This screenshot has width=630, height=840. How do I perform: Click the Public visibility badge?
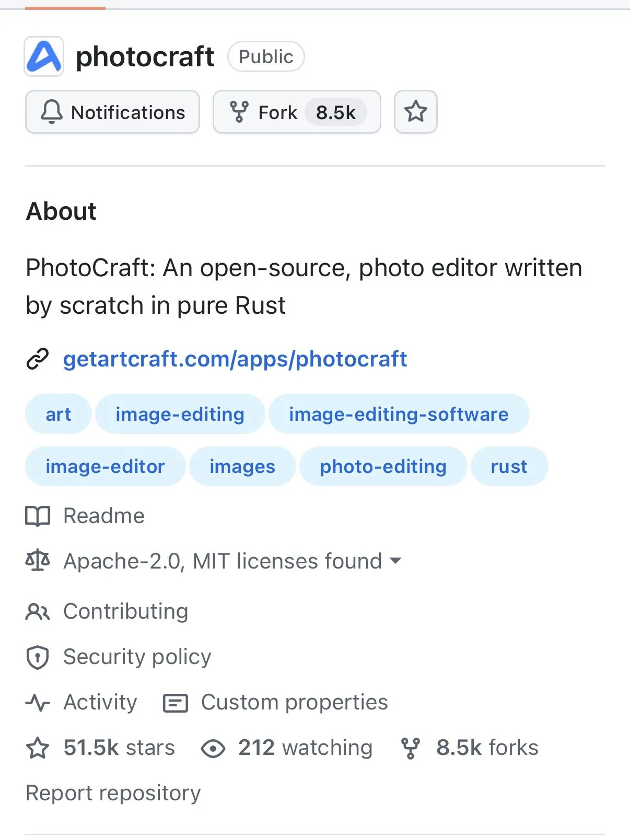[266, 56]
